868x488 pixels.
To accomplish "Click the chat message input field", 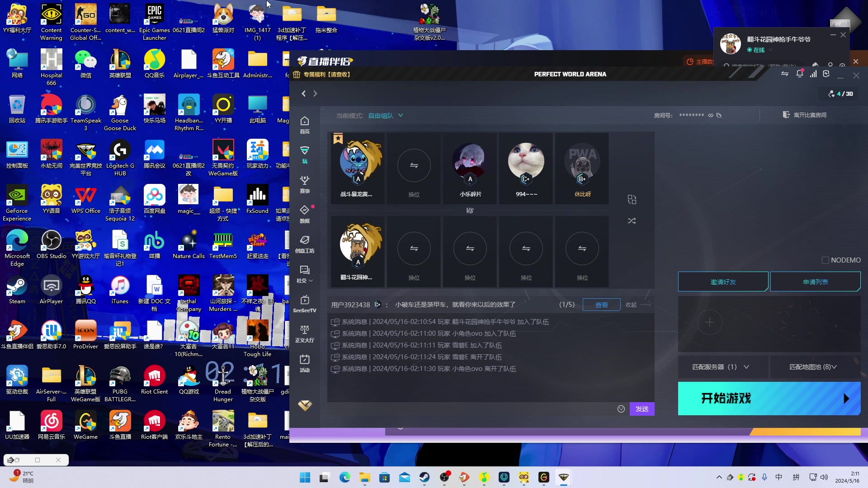I will pos(470,409).
